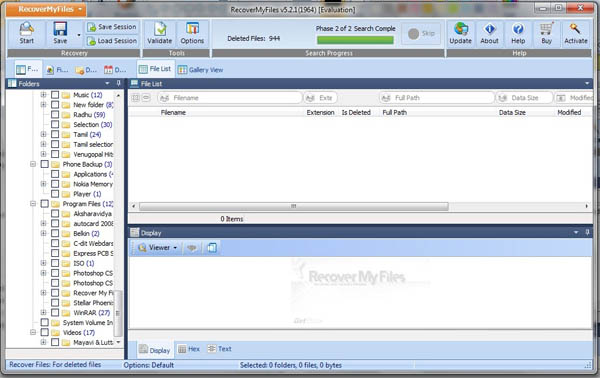Open the Save dropdown arrow

79,35
